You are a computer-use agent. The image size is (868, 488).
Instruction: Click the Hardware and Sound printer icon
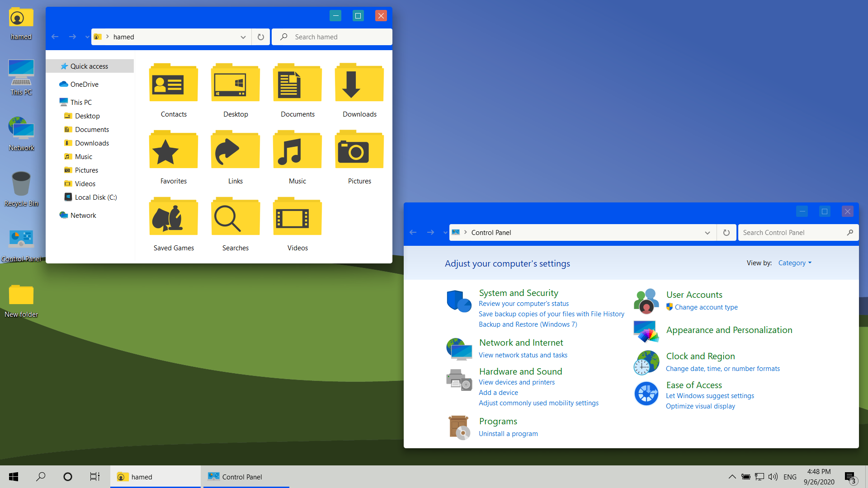point(458,380)
